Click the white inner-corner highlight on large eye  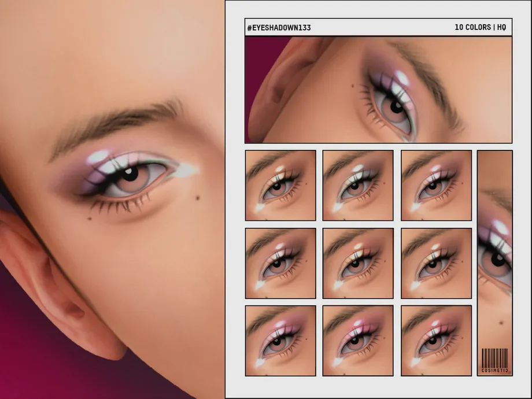(186, 170)
